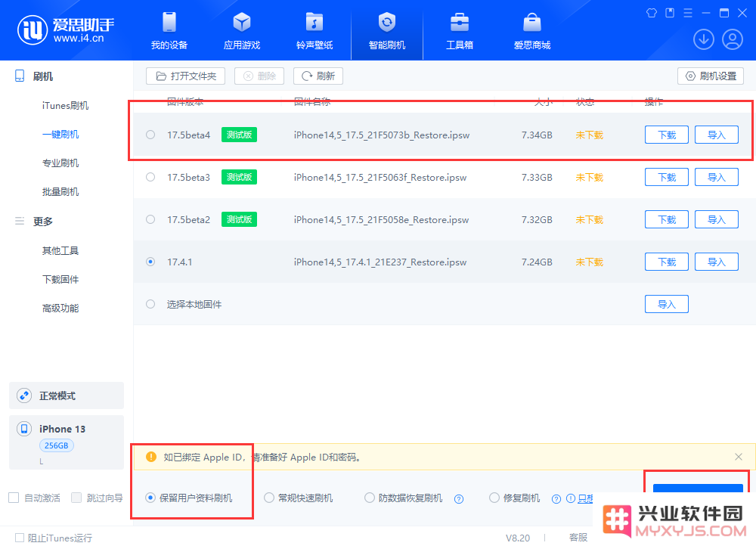
Task: Open 刷机设置 settings
Action: point(711,76)
